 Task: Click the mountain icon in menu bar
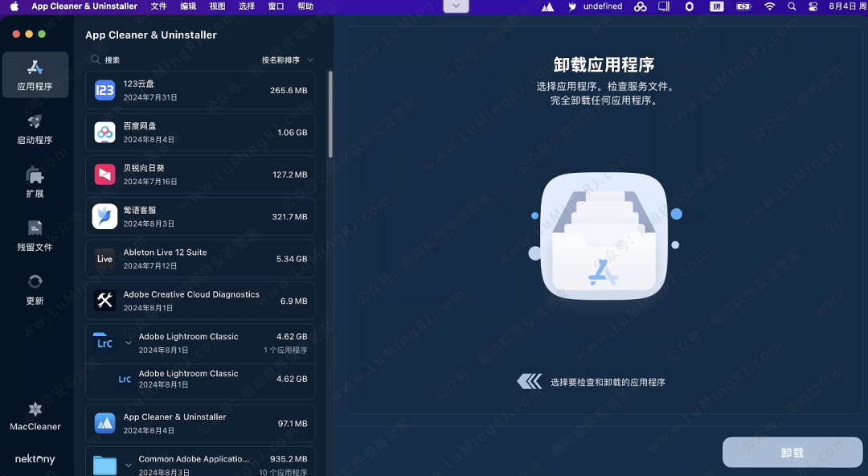(x=547, y=6)
